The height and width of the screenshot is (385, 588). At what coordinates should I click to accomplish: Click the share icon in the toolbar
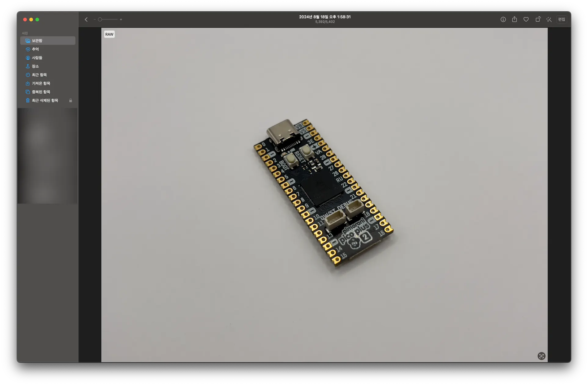[x=514, y=20]
